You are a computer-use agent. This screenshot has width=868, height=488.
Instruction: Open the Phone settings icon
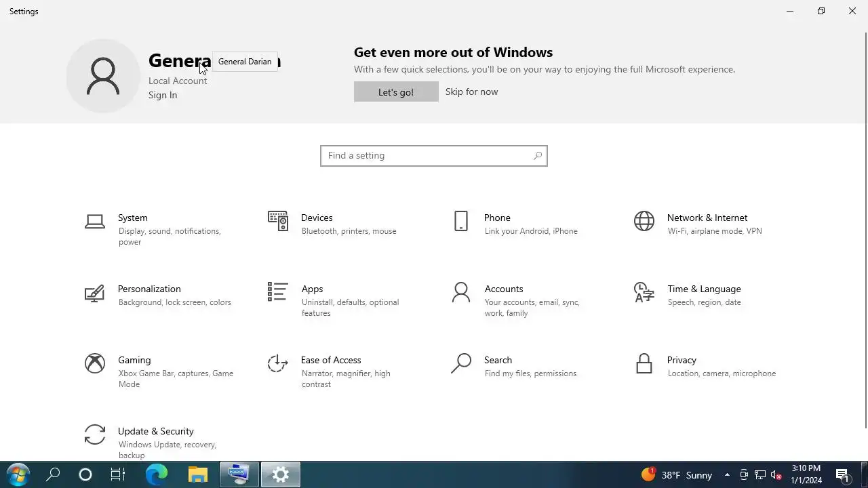[x=461, y=221]
